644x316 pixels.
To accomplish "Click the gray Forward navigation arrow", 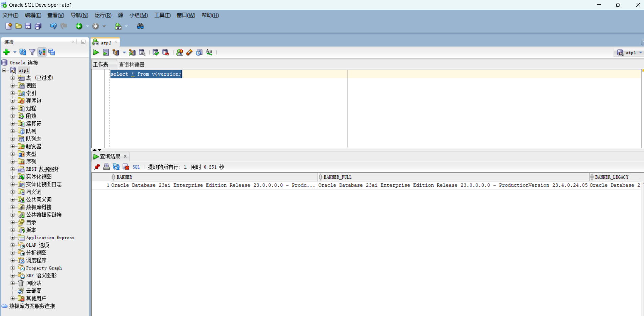I will point(96,26).
